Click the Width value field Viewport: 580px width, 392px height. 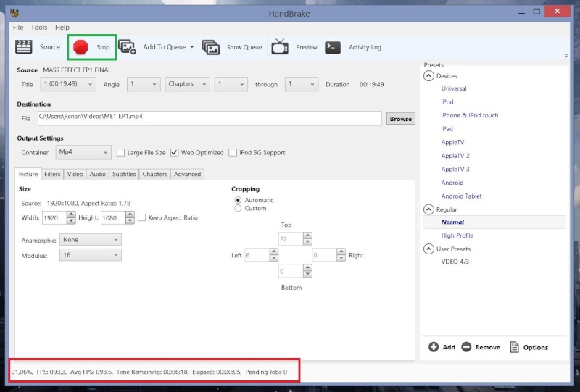54,218
